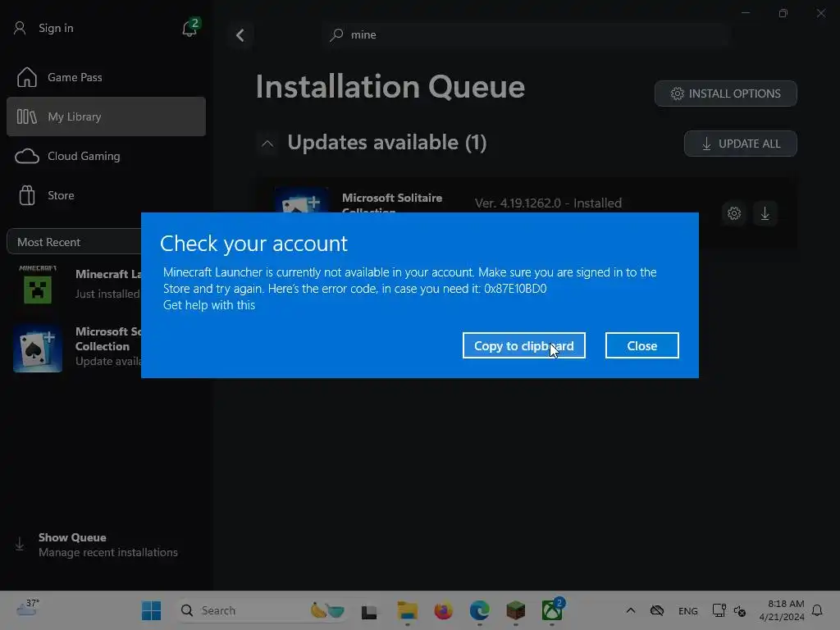Open the Windows notification center bell
Image resolution: width=840 pixels, height=630 pixels.
coord(817,610)
